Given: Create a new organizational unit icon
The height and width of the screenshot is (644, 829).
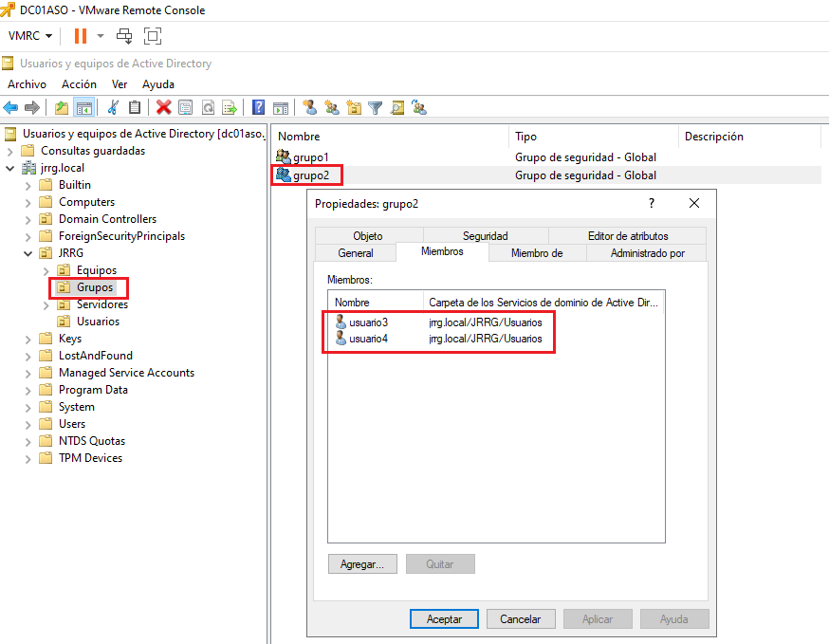Looking at the screenshot, I should click(354, 108).
